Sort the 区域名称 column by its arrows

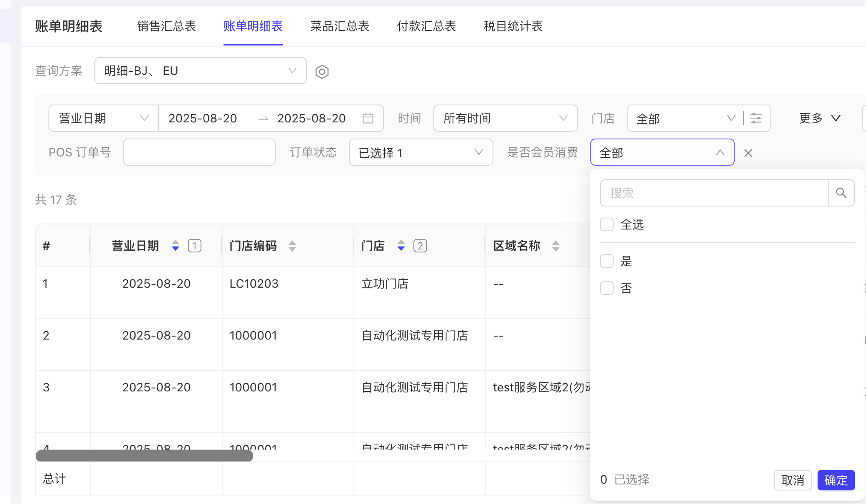(555, 246)
